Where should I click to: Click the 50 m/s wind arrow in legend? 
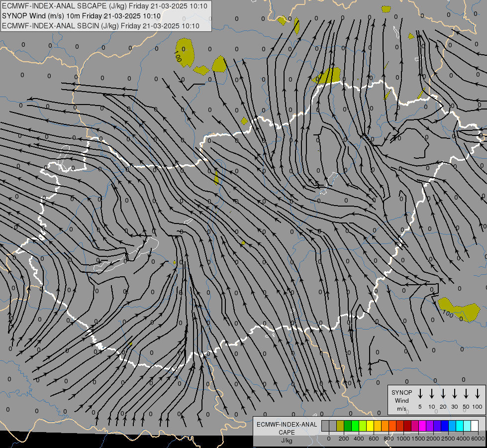[x=466, y=394]
